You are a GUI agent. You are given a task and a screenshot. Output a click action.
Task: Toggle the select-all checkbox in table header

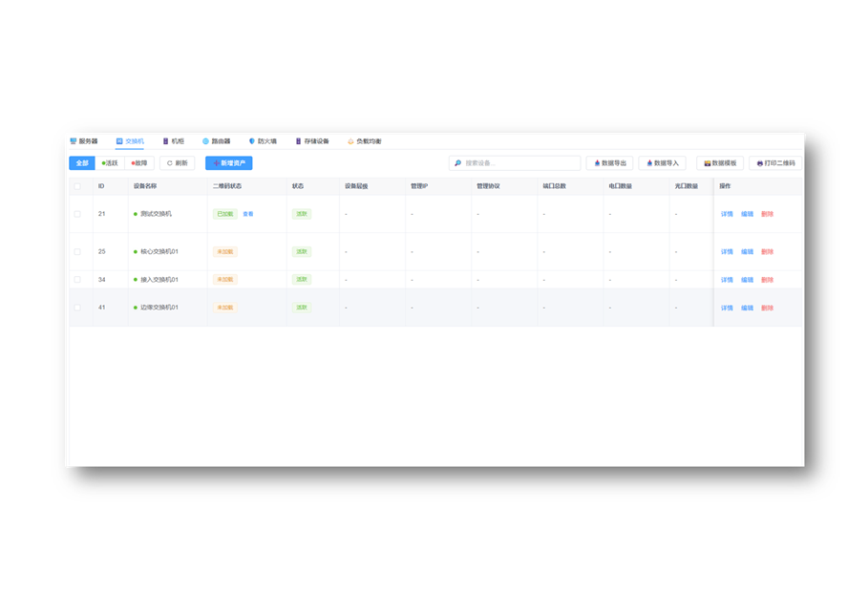pos(77,186)
